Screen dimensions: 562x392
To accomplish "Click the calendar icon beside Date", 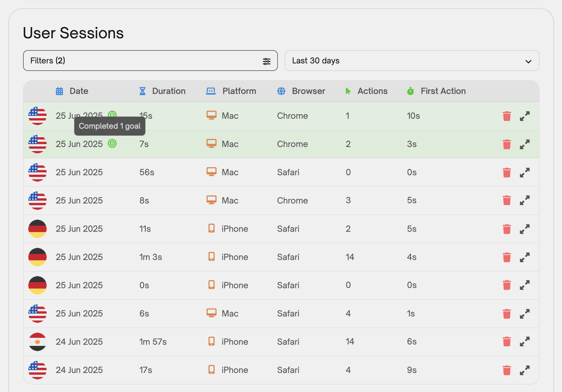I will [x=59, y=91].
